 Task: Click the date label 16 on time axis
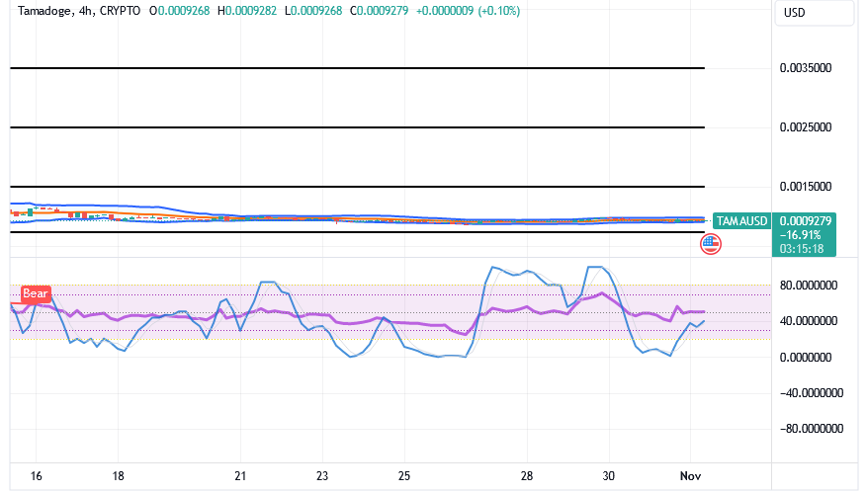coord(36,476)
